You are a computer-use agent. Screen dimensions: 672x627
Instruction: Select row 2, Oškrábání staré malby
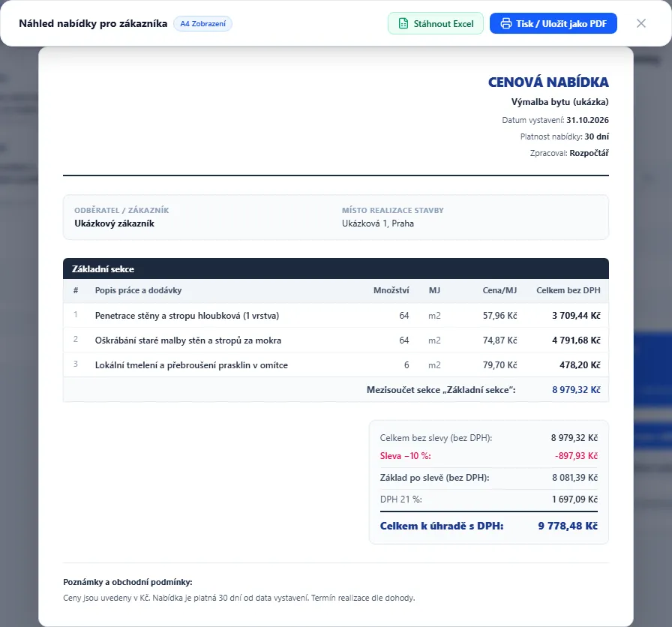point(335,340)
